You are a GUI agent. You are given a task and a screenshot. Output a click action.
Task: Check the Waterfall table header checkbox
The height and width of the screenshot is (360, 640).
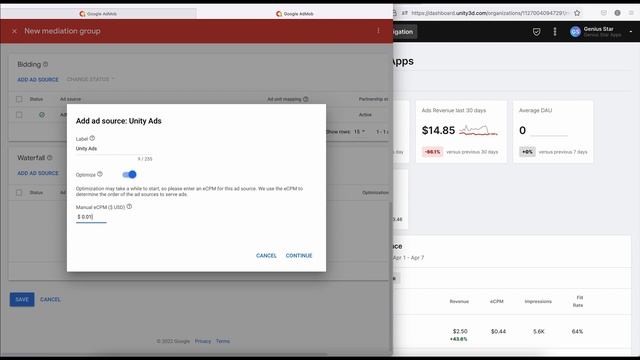[19, 192]
